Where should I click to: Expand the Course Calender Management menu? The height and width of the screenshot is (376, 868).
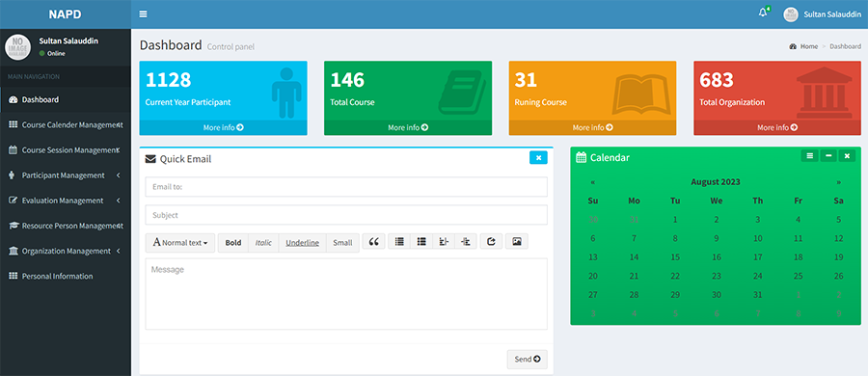coord(66,125)
